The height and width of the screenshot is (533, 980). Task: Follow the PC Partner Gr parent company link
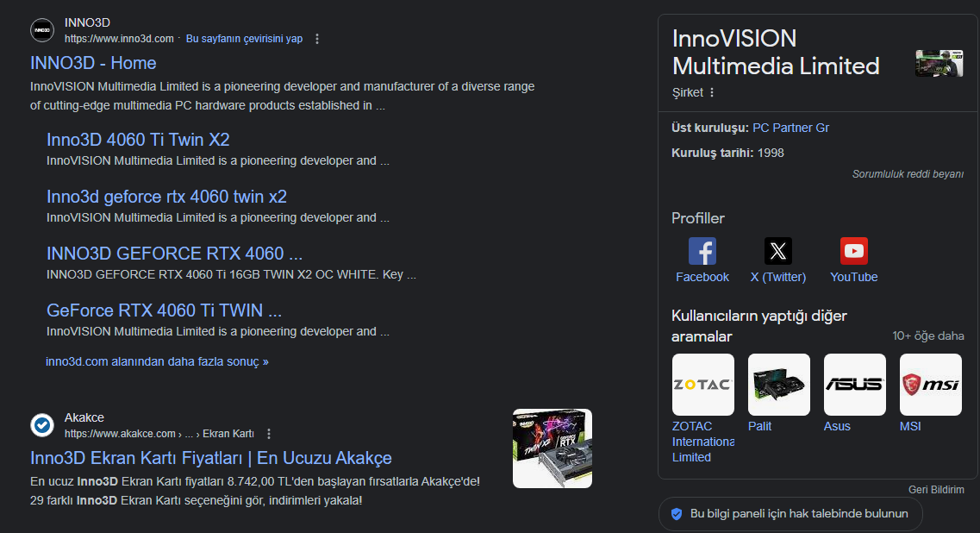790,128
